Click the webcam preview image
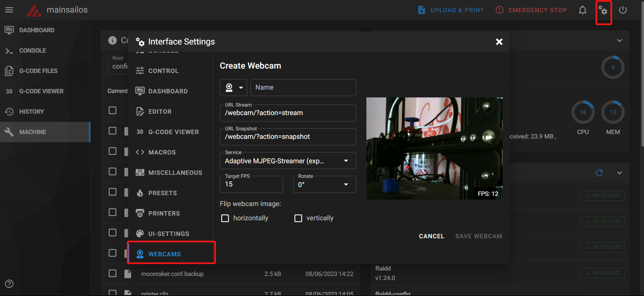Screen dimensions: 644x296 (x=435, y=148)
